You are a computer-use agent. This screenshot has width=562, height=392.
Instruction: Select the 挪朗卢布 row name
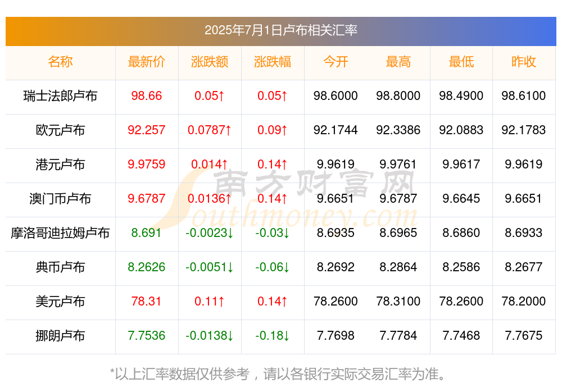pyautogui.click(x=60, y=336)
